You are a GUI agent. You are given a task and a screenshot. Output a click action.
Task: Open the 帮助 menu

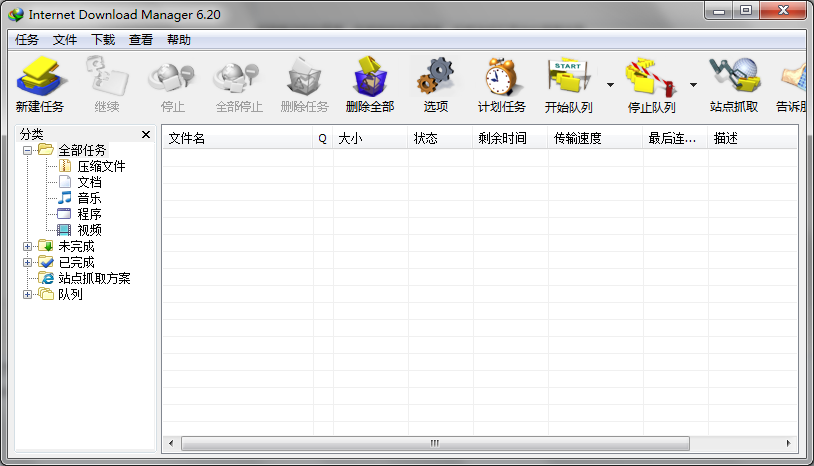179,40
